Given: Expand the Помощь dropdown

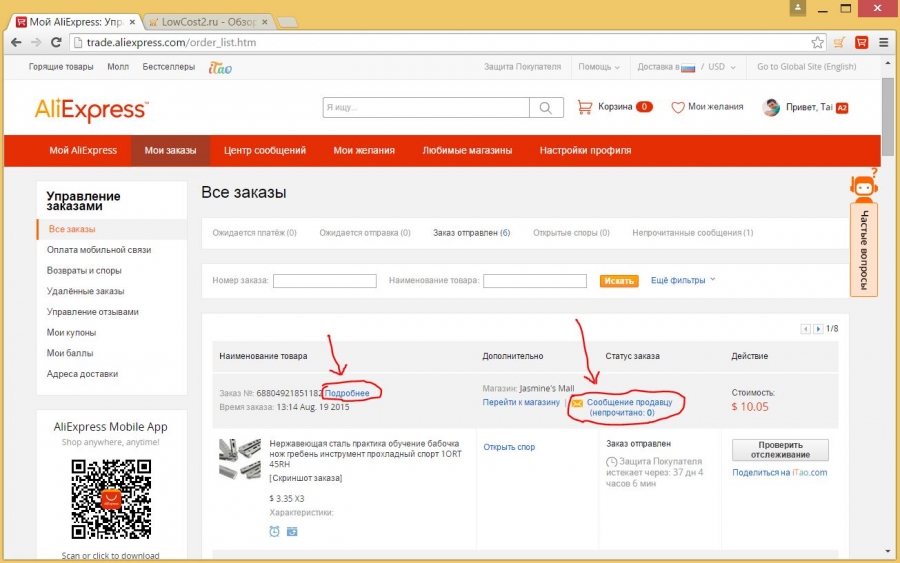Looking at the screenshot, I should point(599,67).
